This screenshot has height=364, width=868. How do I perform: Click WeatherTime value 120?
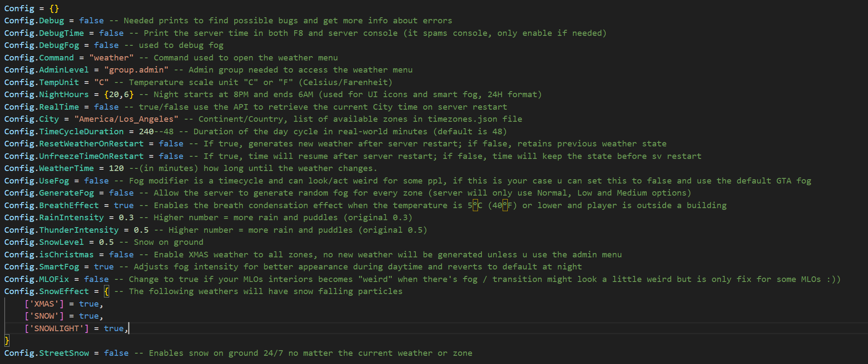[116, 168]
